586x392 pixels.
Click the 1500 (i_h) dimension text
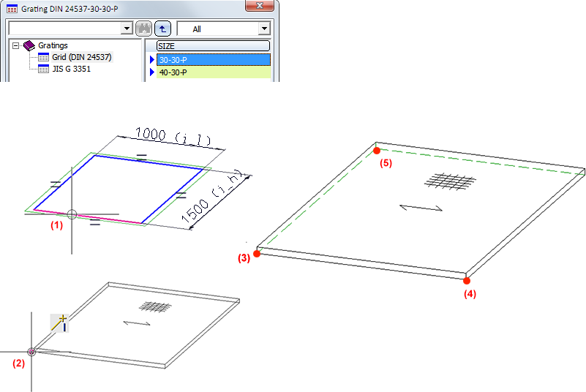tap(213, 197)
